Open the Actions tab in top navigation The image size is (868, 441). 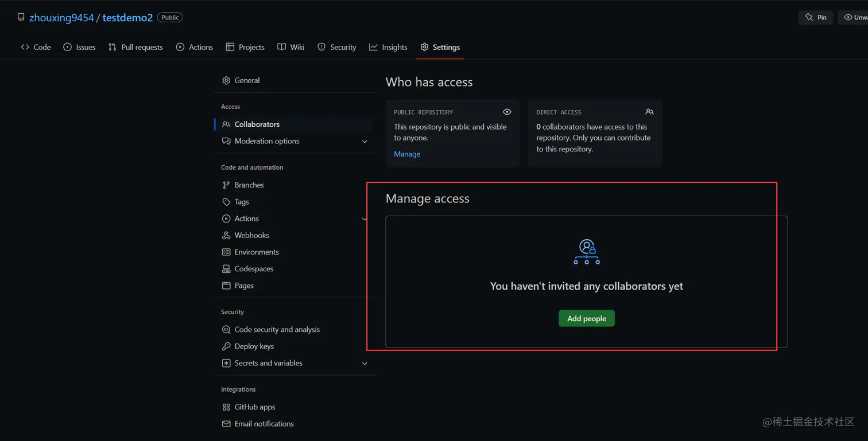pos(195,47)
